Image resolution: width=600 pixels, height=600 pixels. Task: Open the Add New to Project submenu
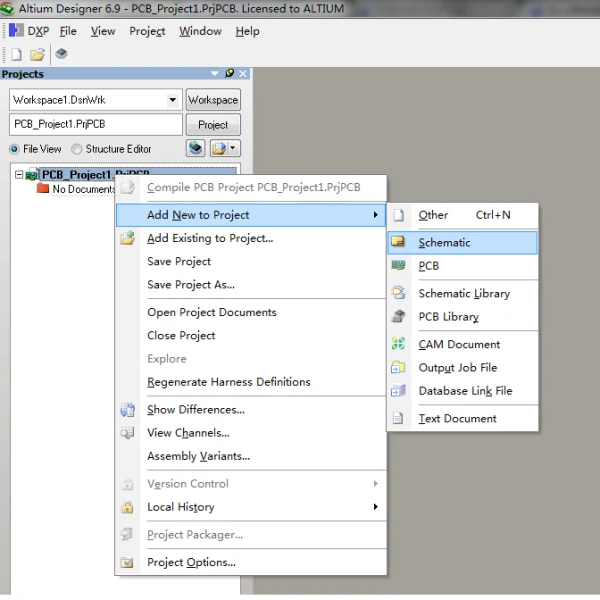pos(251,215)
